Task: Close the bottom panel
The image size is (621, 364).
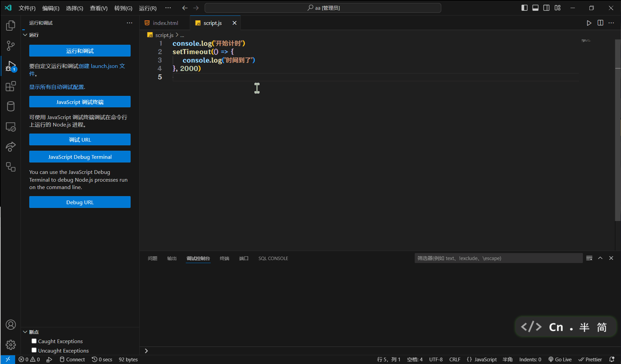Action: coord(611,258)
